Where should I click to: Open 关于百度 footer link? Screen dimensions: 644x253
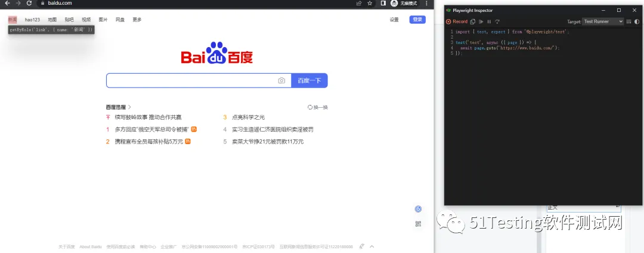point(67,247)
